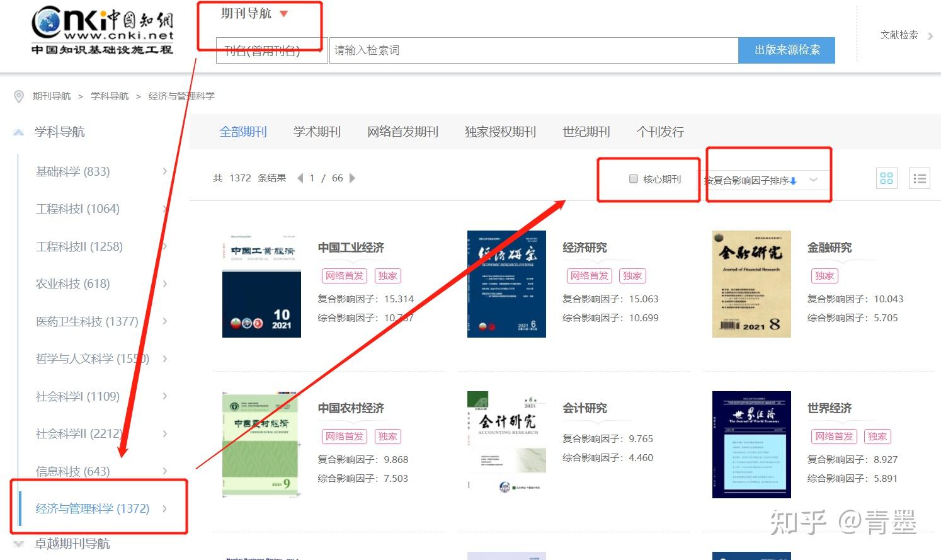Viewport: 941px width, 560px height.
Task: Select 哲学与人文科学 in subject list
Action: click(x=93, y=358)
